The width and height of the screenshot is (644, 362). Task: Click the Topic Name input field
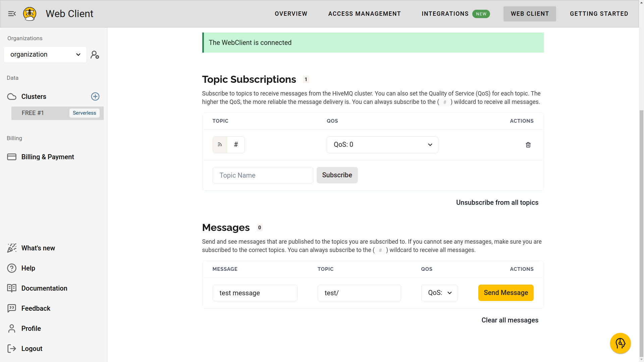pos(263,175)
